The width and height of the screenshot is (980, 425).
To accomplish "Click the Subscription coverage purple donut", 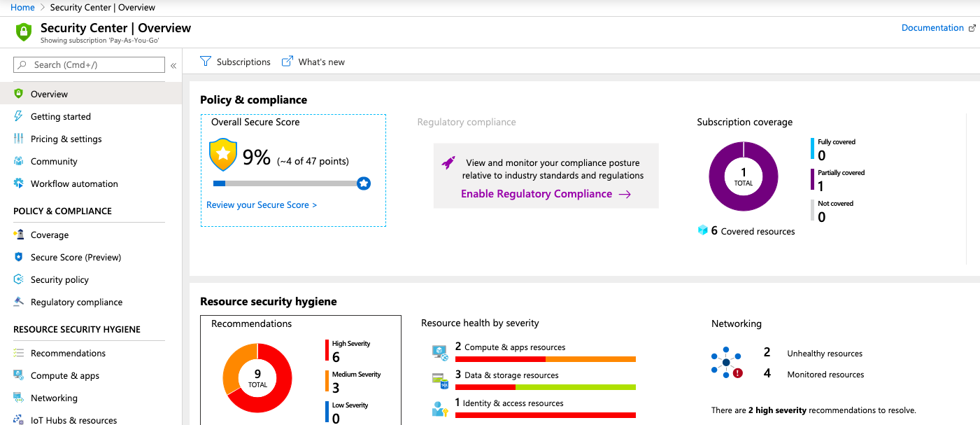I will pyautogui.click(x=744, y=176).
